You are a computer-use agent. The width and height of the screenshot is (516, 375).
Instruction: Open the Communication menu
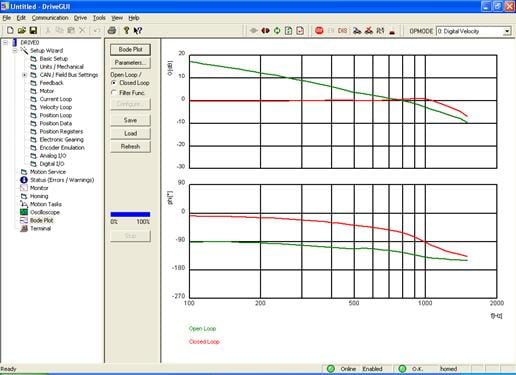[x=50, y=18]
